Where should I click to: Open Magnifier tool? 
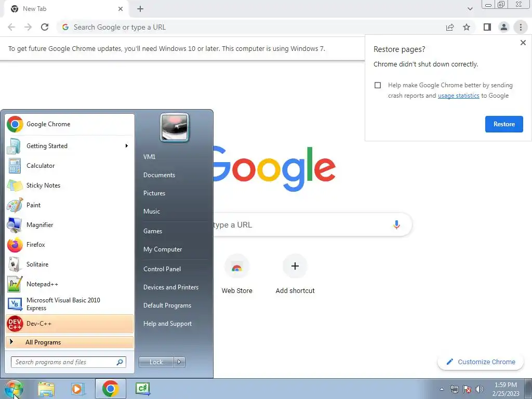tap(70, 224)
